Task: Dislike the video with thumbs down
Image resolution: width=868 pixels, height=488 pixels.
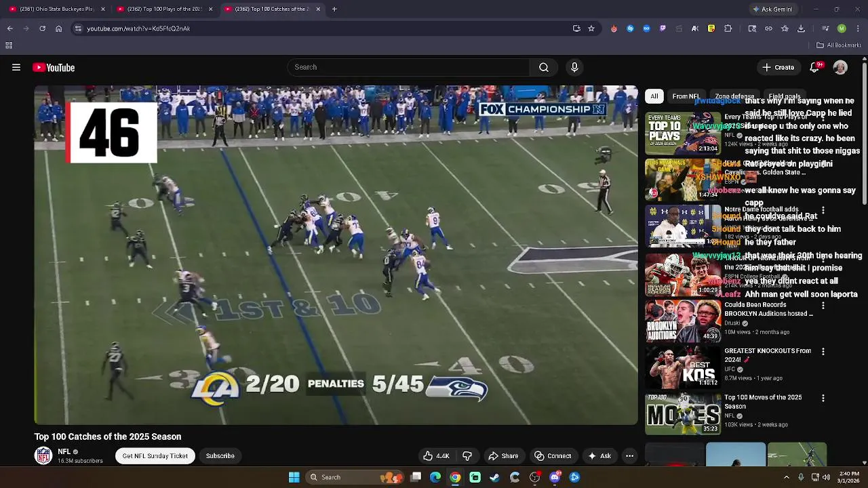Action: click(467, 455)
